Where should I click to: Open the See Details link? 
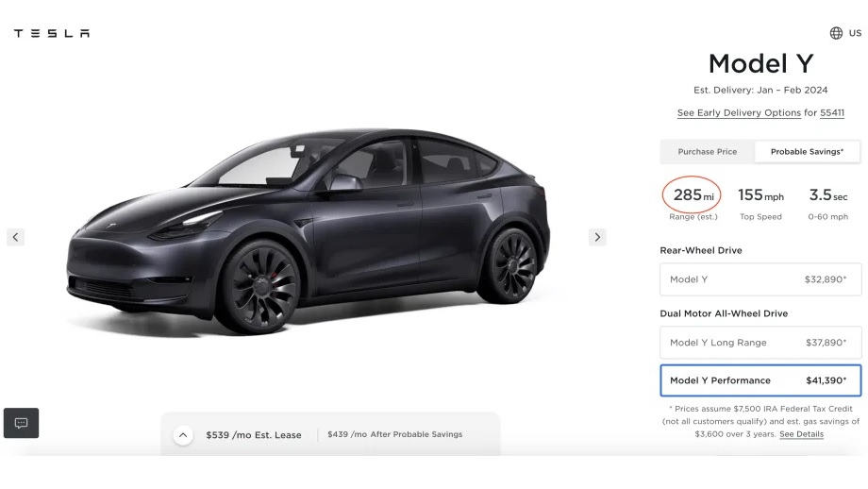pyautogui.click(x=802, y=434)
